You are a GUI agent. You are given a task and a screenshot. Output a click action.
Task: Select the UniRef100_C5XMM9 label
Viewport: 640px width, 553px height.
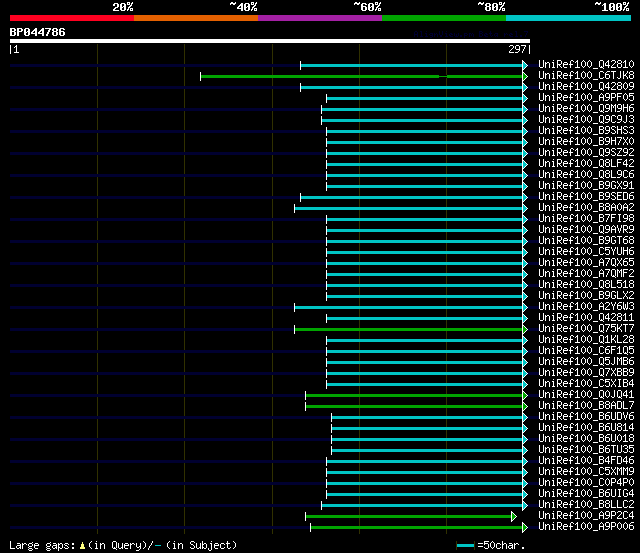586,472
